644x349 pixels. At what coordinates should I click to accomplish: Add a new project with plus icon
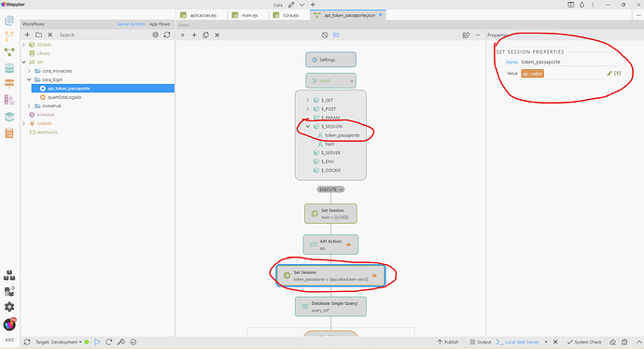point(313,5)
